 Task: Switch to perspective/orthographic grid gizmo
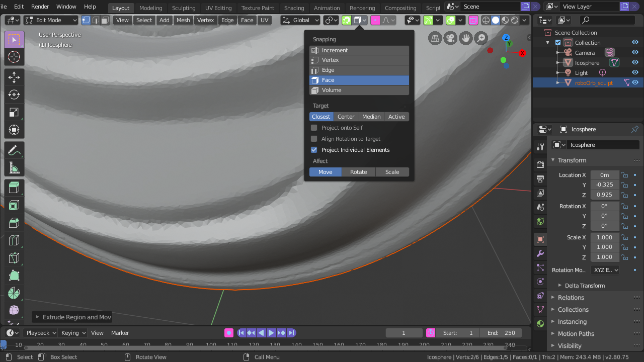(x=435, y=38)
